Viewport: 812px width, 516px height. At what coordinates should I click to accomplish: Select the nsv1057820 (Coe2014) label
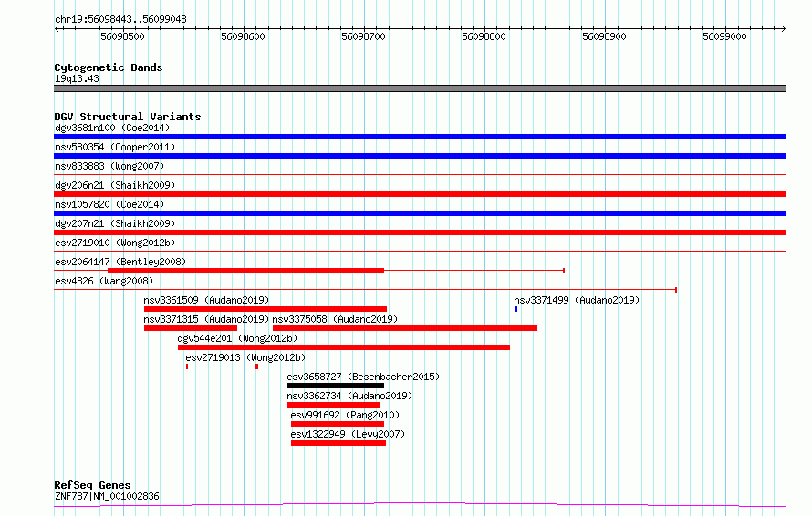tap(109, 204)
